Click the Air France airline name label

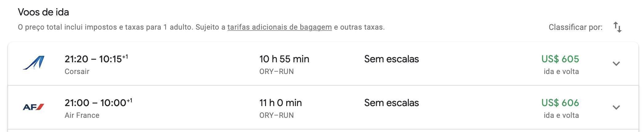coord(82,115)
